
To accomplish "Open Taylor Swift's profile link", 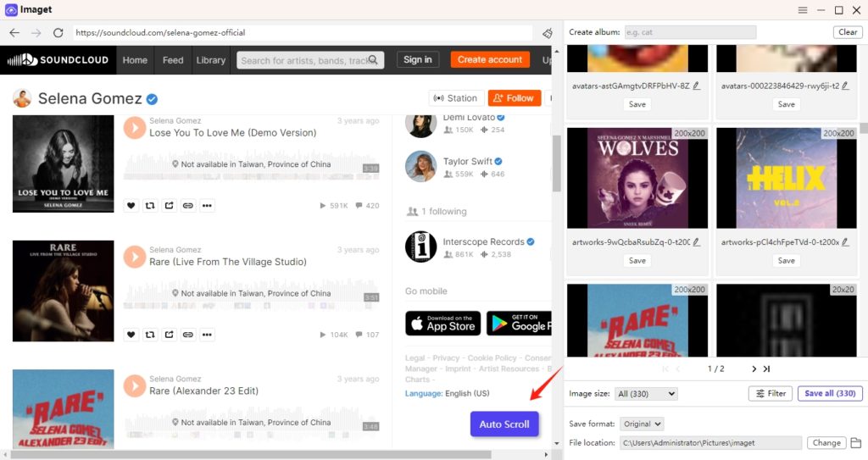I will pos(467,161).
